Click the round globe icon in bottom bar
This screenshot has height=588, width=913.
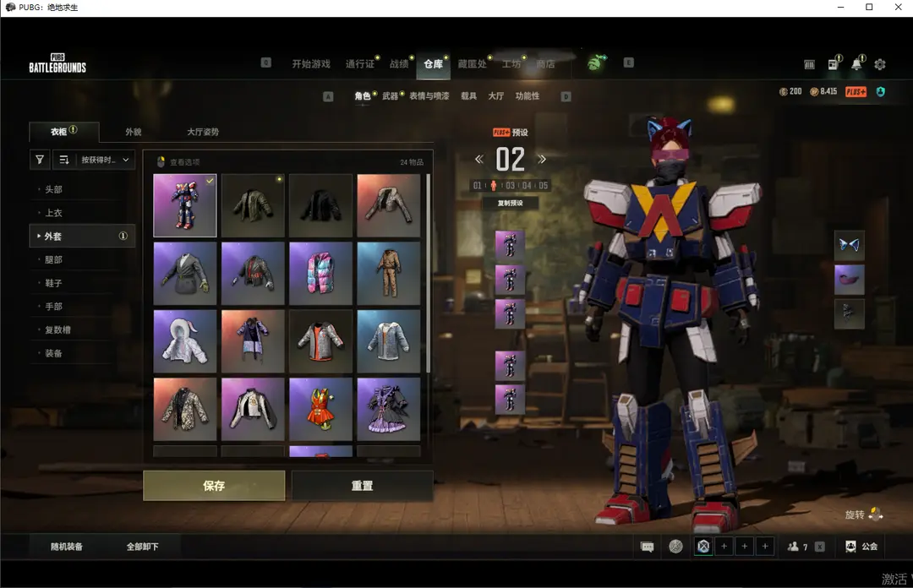[x=675, y=546]
